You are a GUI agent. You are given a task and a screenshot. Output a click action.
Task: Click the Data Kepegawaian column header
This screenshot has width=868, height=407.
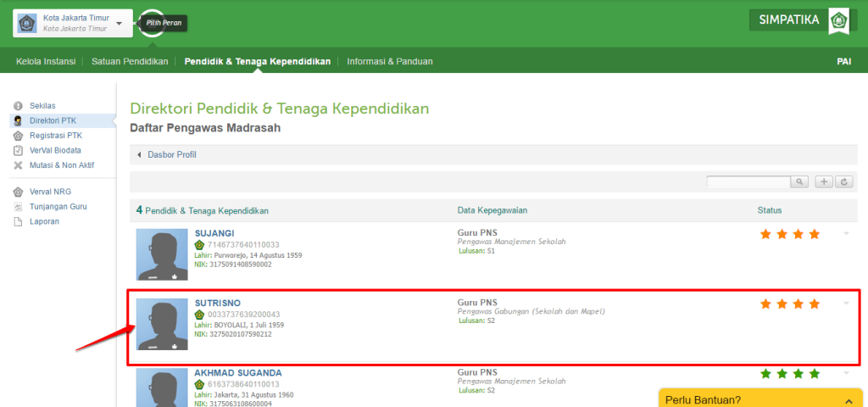(x=492, y=210)
